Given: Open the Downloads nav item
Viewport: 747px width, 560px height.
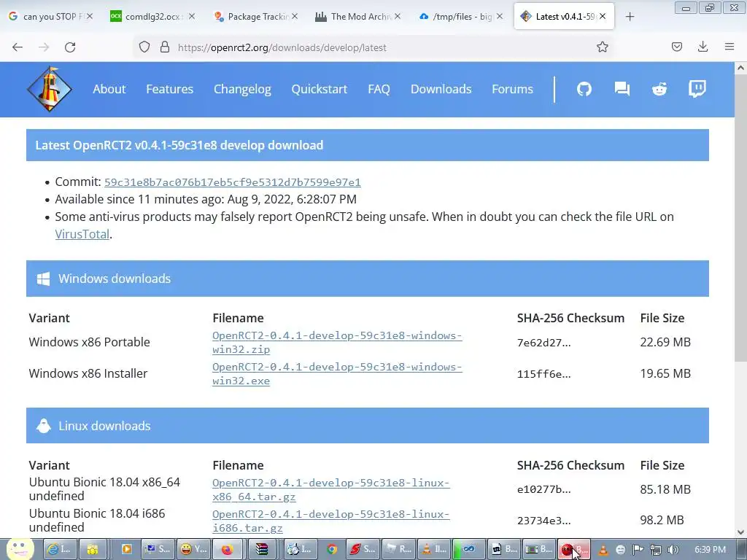Looking at the screenshot, I should click(441, 89).
